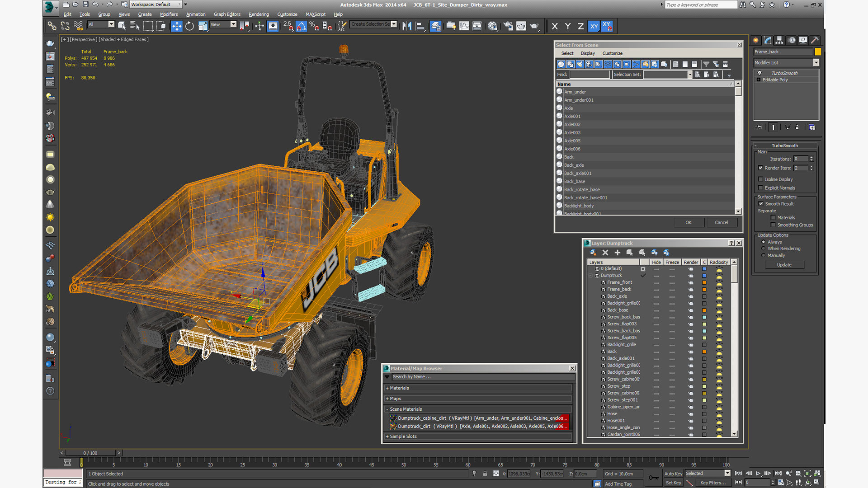Click Cancel in Select From Scene
868x488 pixels.
point(722,222)
